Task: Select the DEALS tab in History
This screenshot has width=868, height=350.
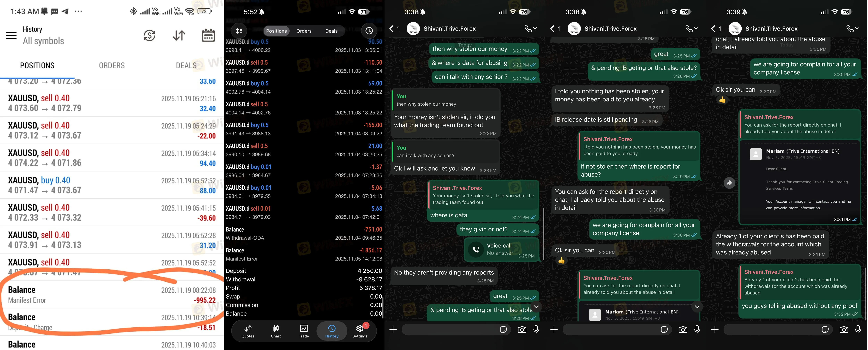Action: click(186, 65)
